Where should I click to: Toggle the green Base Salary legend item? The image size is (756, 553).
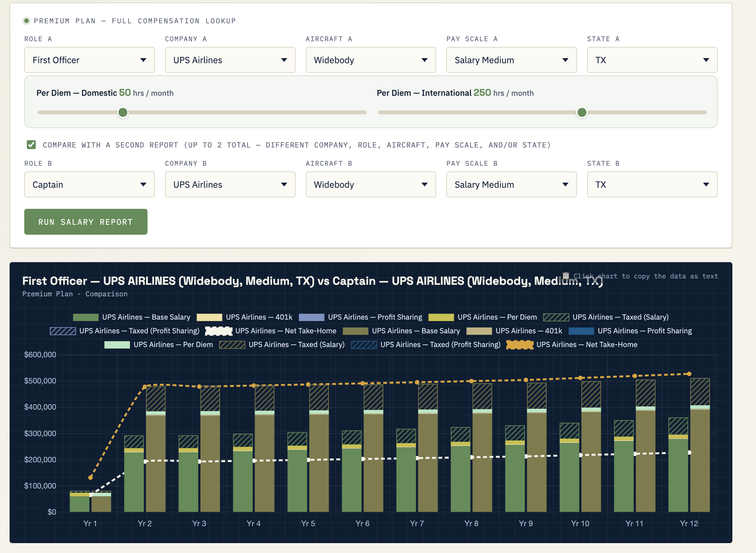pos(132,317)
